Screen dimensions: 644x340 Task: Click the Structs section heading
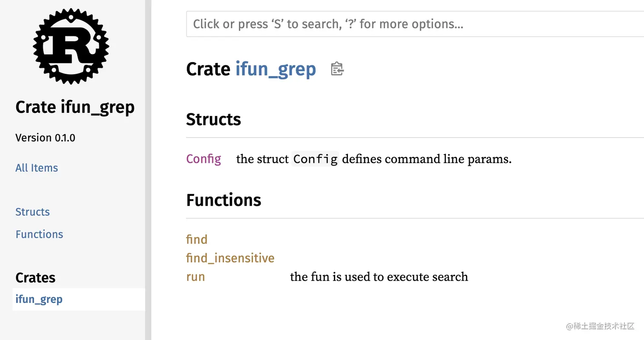click(213, 119)
